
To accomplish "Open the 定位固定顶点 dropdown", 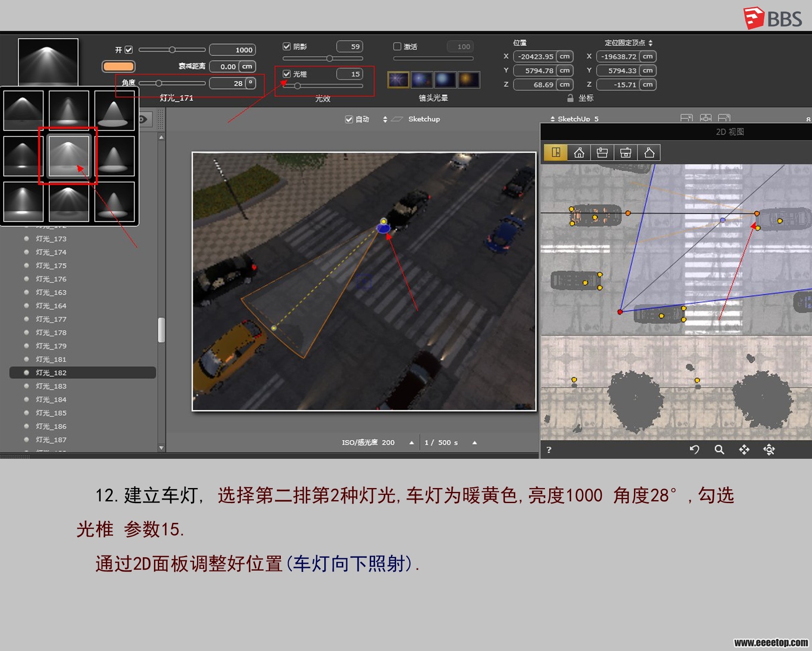I will coord(651,43).
